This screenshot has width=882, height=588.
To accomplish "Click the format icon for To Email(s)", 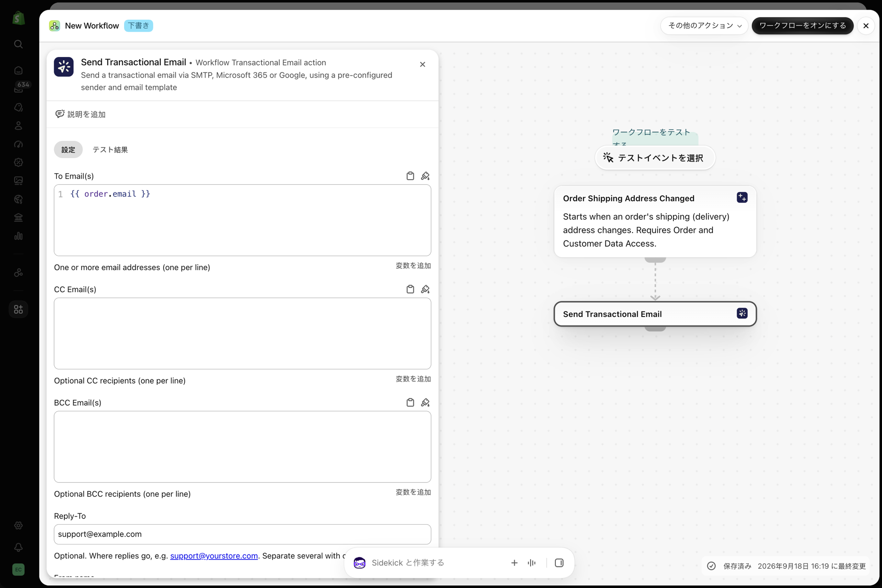I will pos(425,176).
